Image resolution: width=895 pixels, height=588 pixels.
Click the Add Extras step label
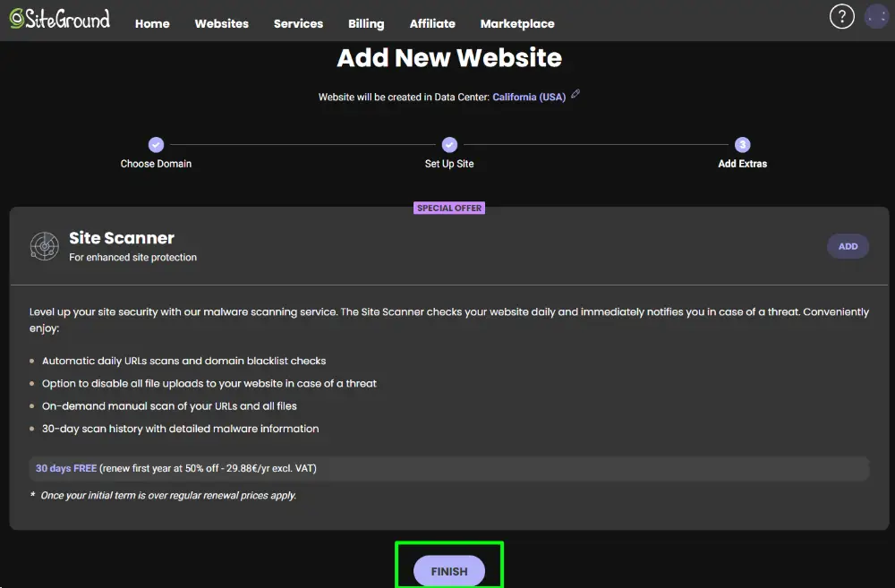click(742, 164)
